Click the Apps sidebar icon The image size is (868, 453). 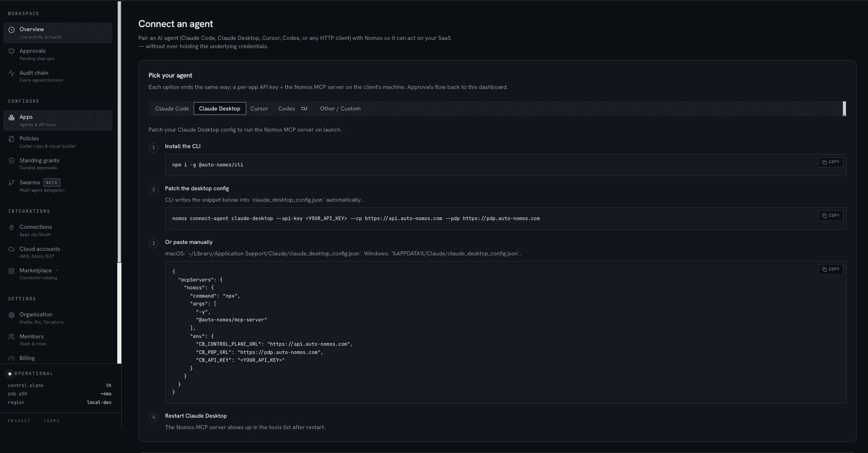[x=11, y=117]
